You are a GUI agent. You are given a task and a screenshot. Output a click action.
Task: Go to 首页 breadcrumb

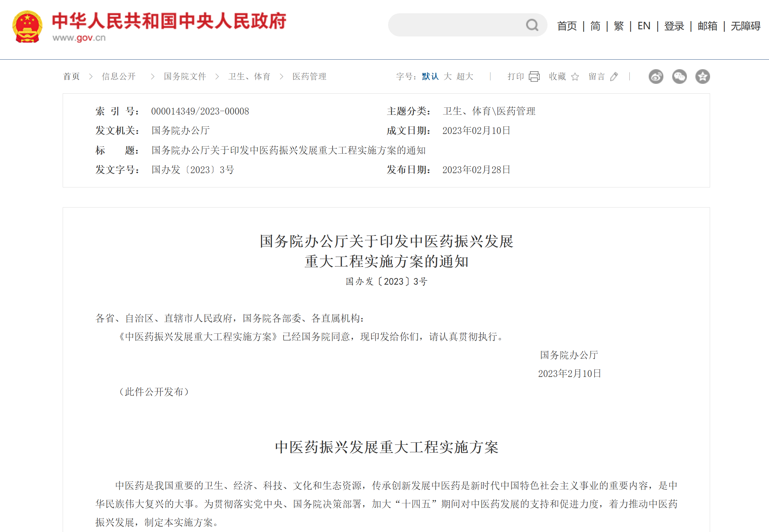[x=72, y=76]
